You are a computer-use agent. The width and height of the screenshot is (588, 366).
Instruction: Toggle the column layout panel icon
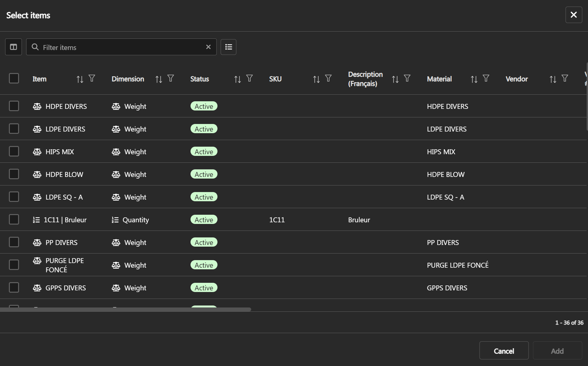13,47
